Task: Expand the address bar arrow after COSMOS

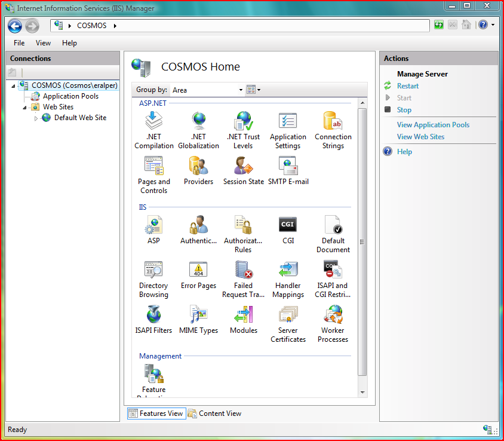Action: pos(115,26)
